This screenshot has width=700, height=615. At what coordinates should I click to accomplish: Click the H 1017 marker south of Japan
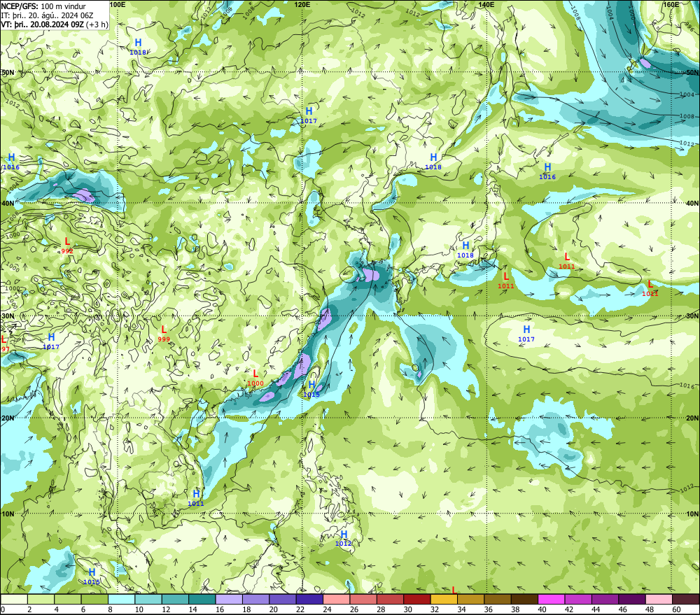(526, 334)
